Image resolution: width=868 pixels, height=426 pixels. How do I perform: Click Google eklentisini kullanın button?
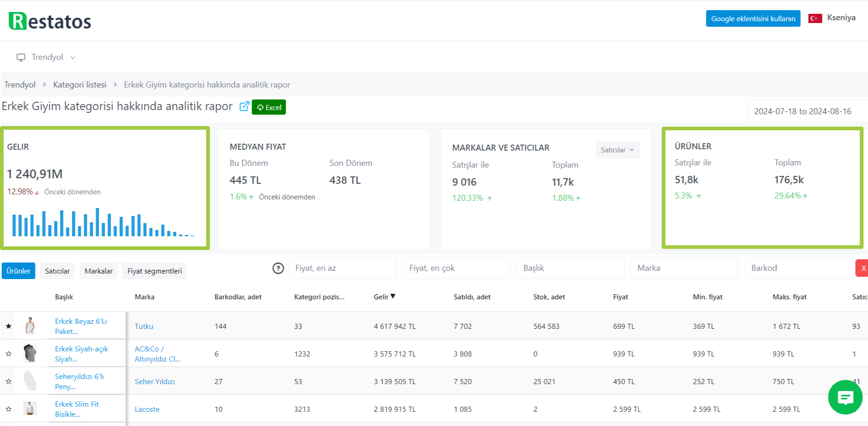(753, 18)
